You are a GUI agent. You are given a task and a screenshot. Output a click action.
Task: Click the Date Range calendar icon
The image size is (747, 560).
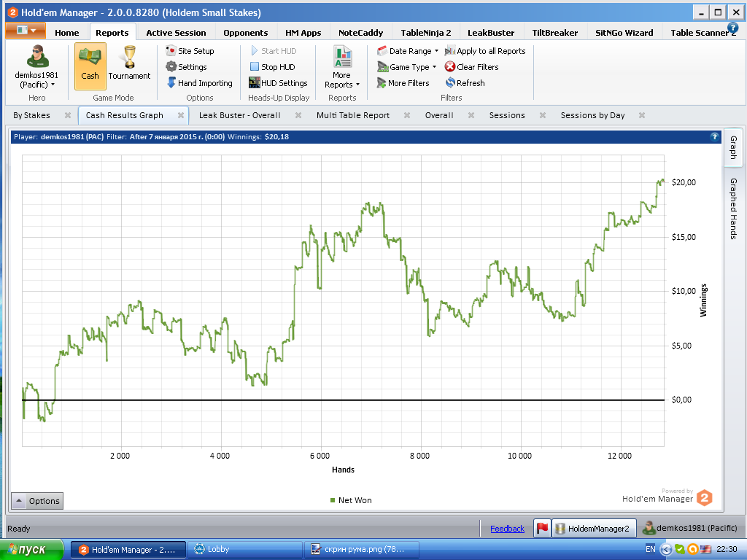click(382, 51)
